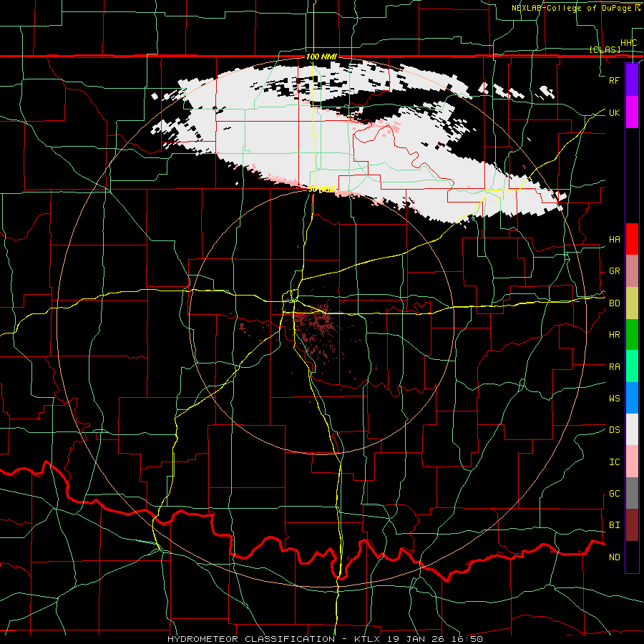The image size is (644, 644).
Task: Click the [CLAS] units label
Action: [605, 49]
